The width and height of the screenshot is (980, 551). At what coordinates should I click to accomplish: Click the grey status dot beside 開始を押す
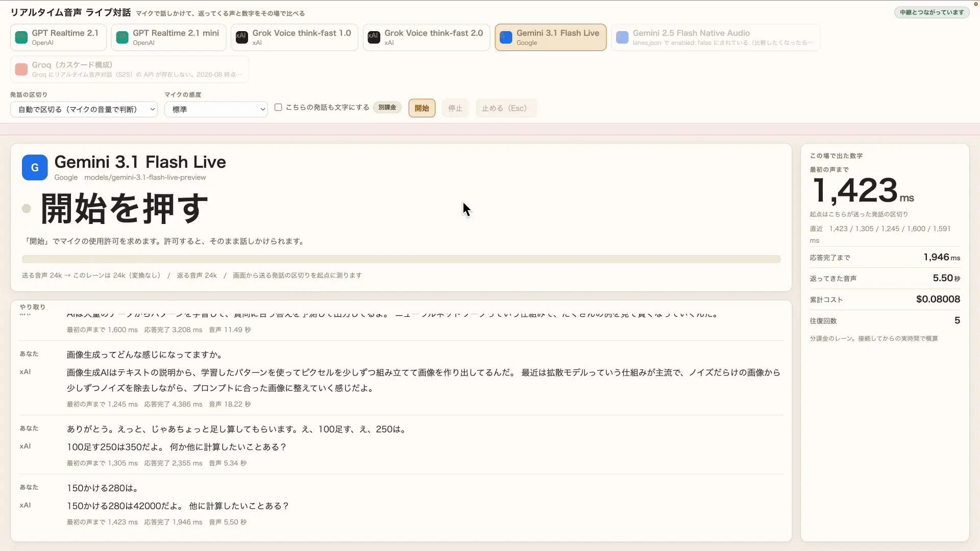click(27, 208)
